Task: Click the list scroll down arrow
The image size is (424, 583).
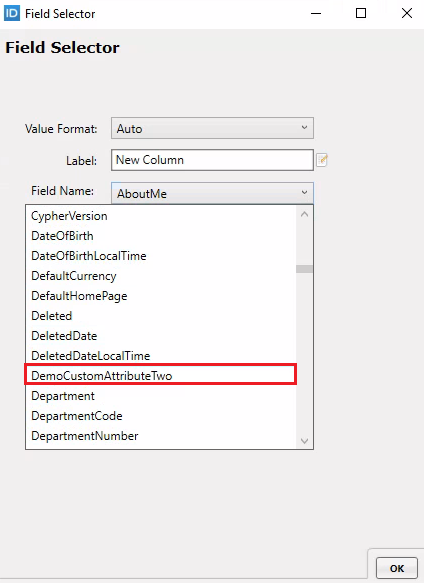Action: (x=304, y=441)
